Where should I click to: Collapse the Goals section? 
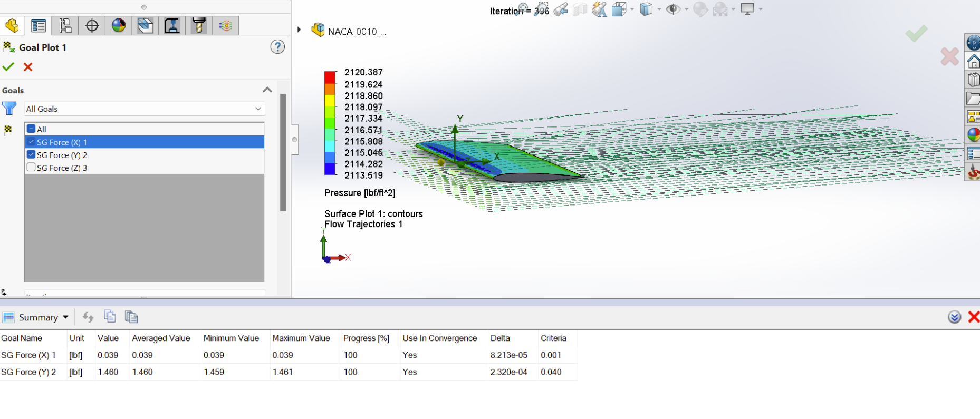(x=267, y=90)
